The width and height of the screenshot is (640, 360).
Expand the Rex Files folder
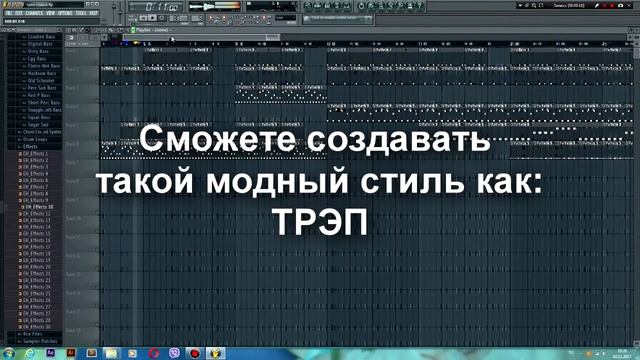click(x=32, y=334)
